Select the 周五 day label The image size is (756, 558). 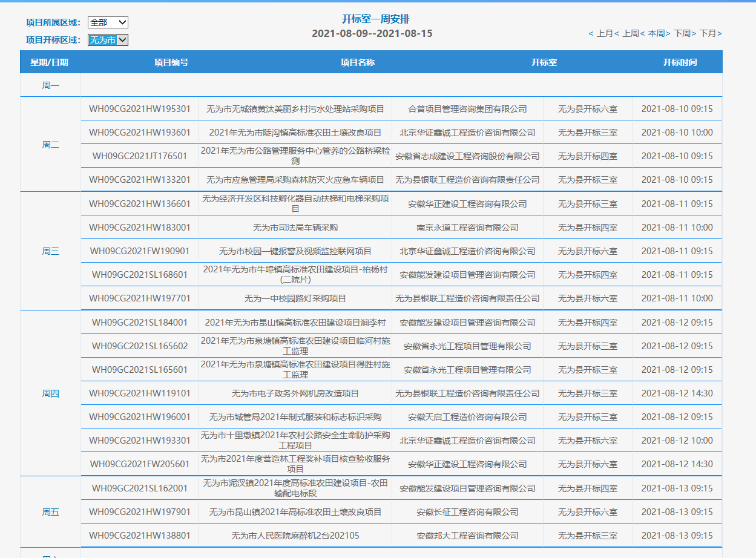(51, 512)
